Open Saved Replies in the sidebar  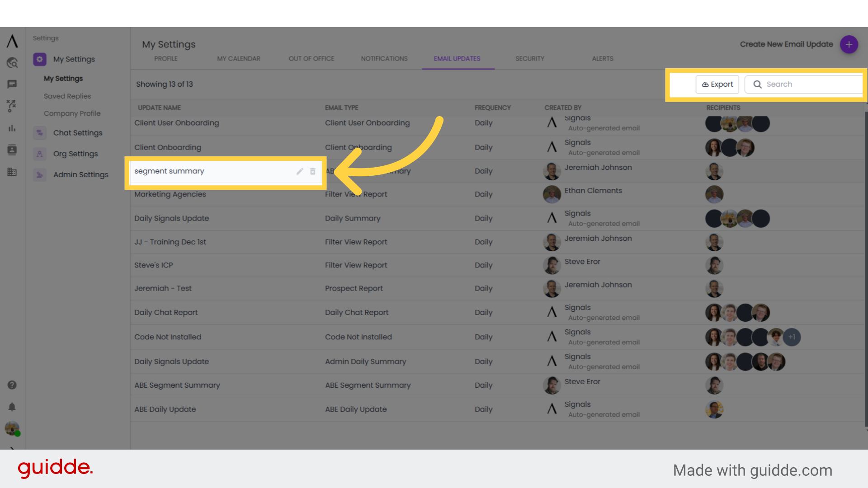tap(67, 96)
